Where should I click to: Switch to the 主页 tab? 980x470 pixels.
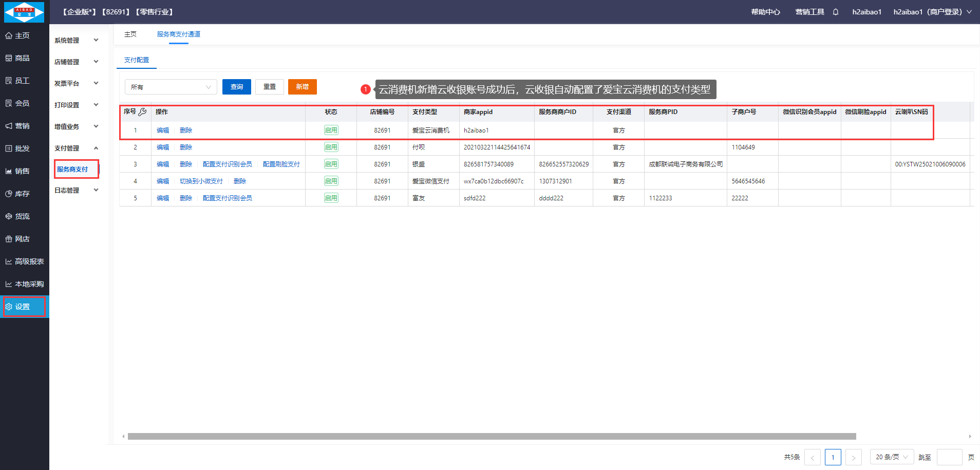point(130,34)
